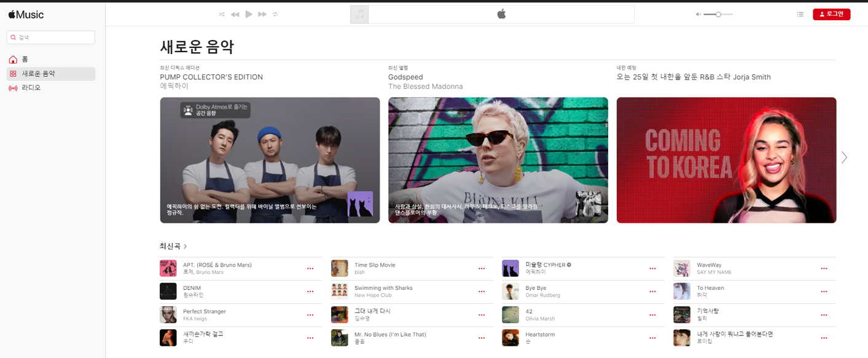Open 라디오 in the sidebar
Screen dimensions: 868x358
pyautogui.click(x=51, y=88)
